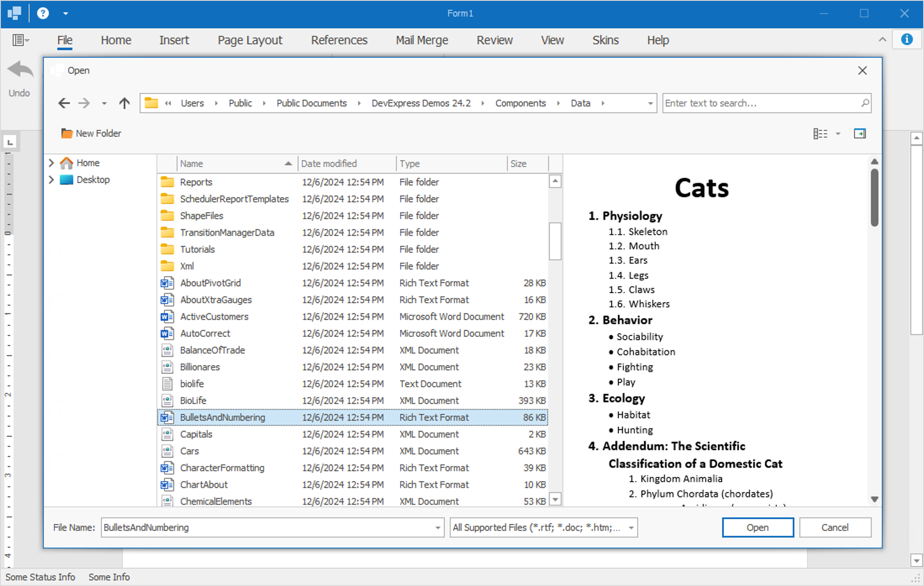Image resolution: width=924 pixels, height=586 pixels.
Task: Click the Cancel button
Action: [835, 527]
